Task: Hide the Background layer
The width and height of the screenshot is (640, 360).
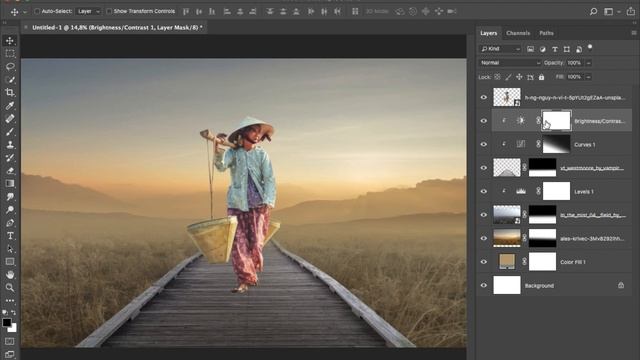Action: coord(484,285)
